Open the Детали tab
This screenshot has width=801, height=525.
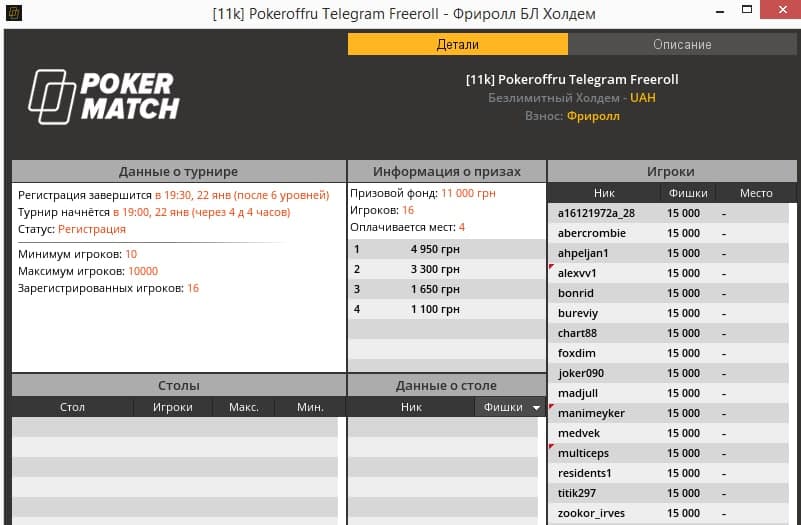click(458, 44)
